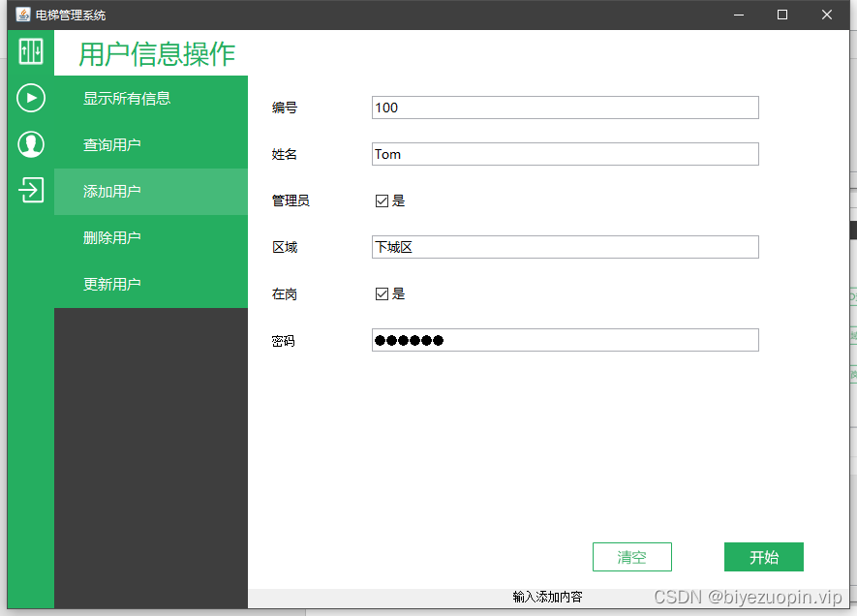Open the 查询用户 menu item
The height and width of the screenshot is (616, 857).
pos(112,145)
